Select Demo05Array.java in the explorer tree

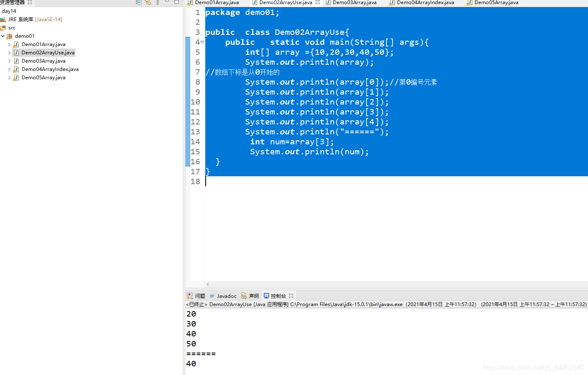[44, 78]
